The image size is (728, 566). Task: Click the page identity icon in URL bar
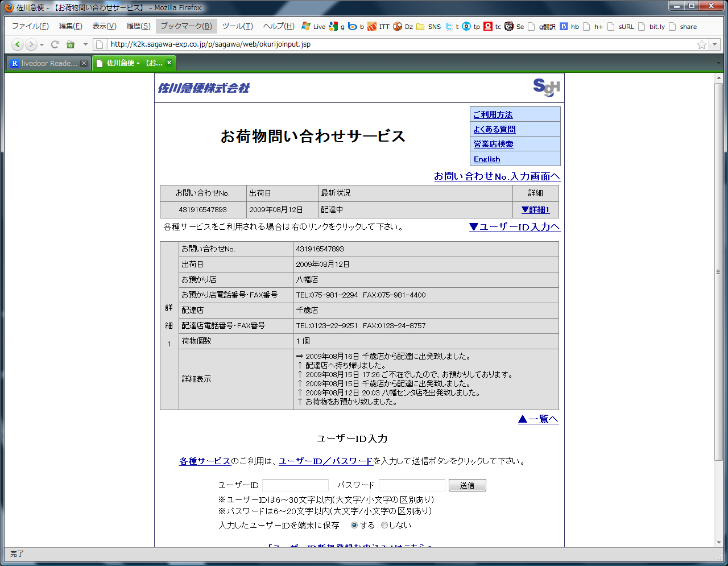coord(100,44)
